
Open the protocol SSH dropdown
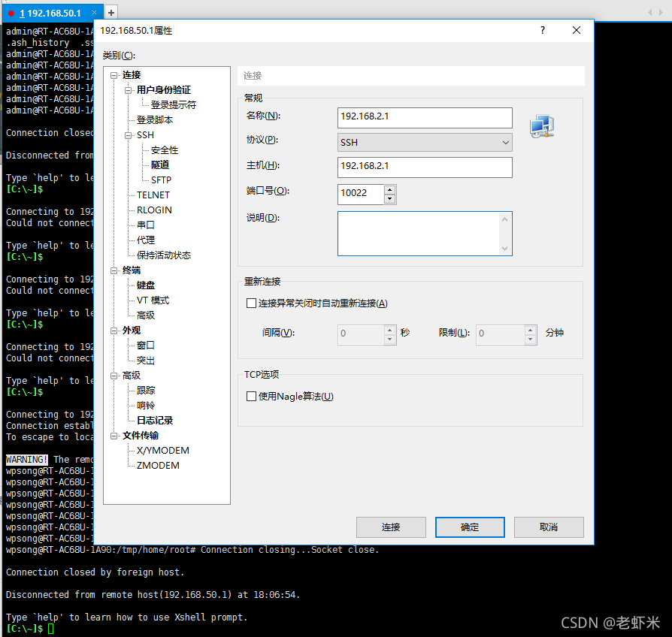425,142
